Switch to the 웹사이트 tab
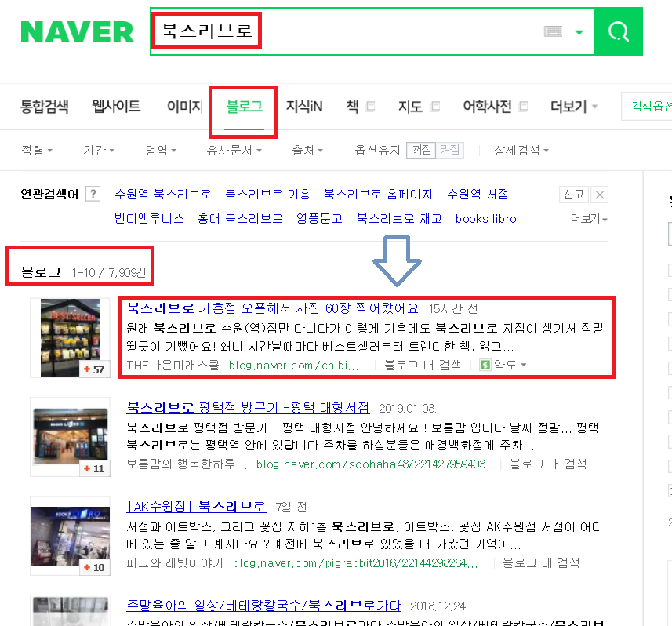The image size is (672, 626). coord(116,107)
